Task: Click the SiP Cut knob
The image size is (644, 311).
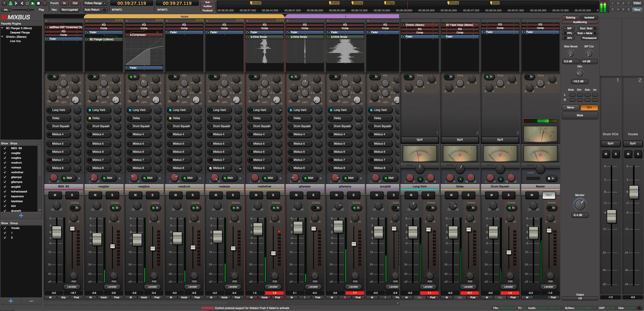Action: [589, 54]
